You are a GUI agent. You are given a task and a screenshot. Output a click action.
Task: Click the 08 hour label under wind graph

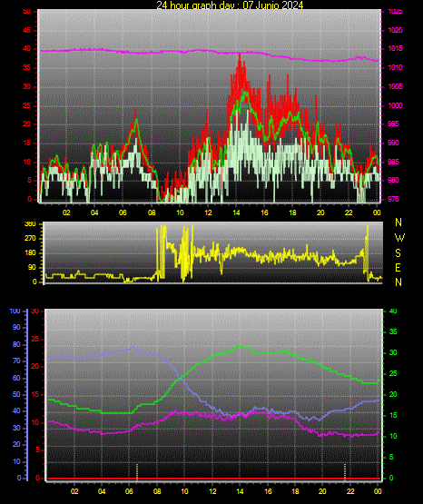[x=152, y=212]
